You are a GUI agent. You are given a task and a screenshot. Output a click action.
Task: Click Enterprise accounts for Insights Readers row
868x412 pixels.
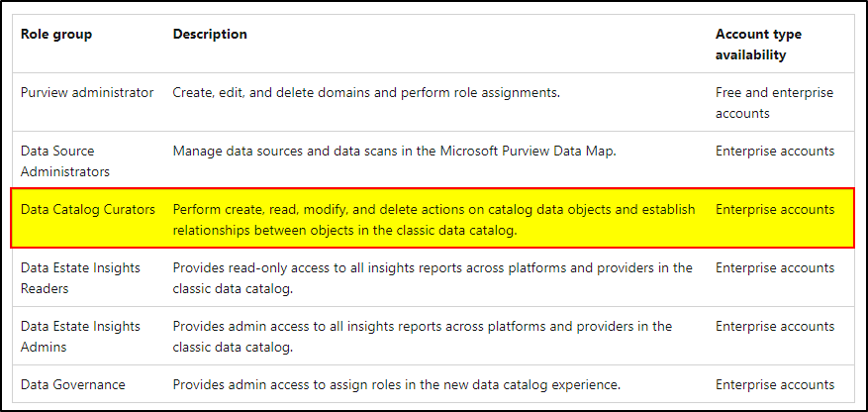775,268
